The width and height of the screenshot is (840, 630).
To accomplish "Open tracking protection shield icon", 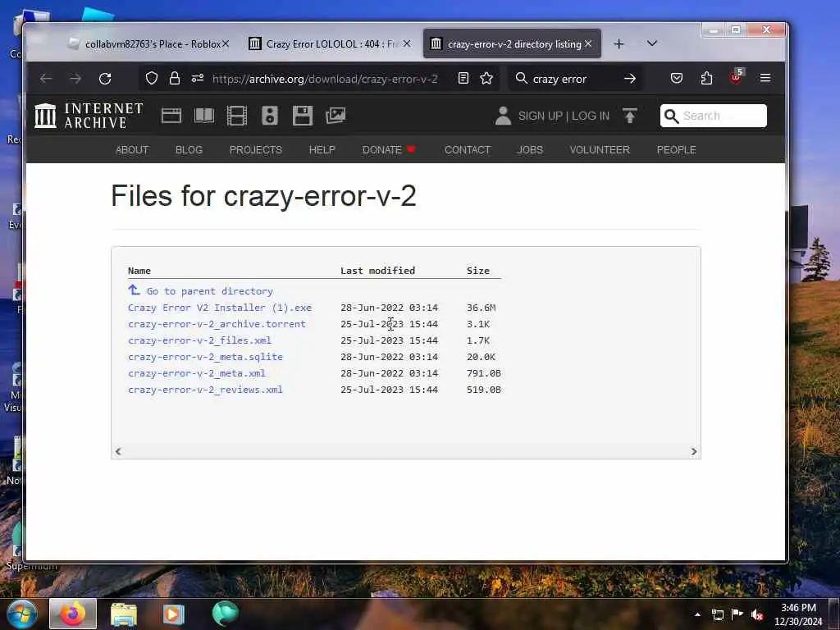I will click(x=152, y=79).
